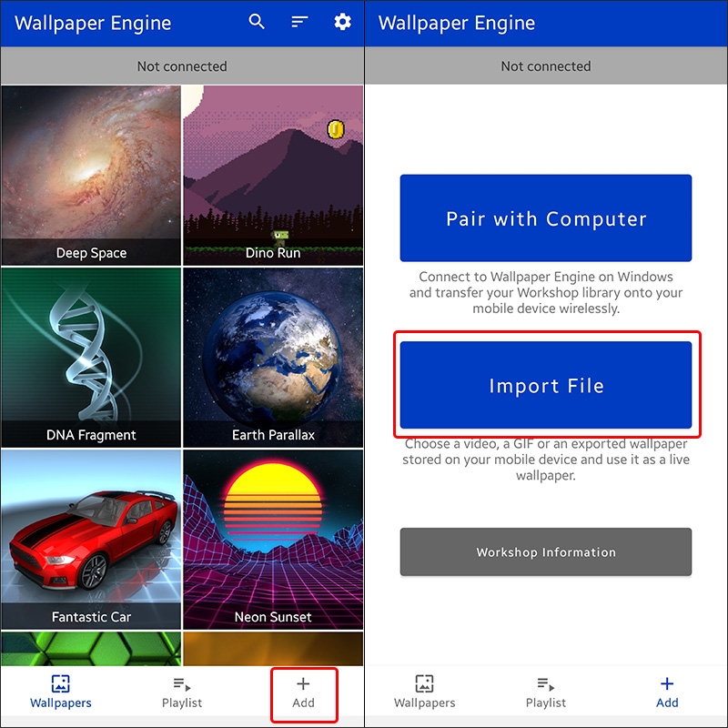Click the Wallpaper Engine title on the left screen
Screen dimensions: 728x728
tap(93, 23)
